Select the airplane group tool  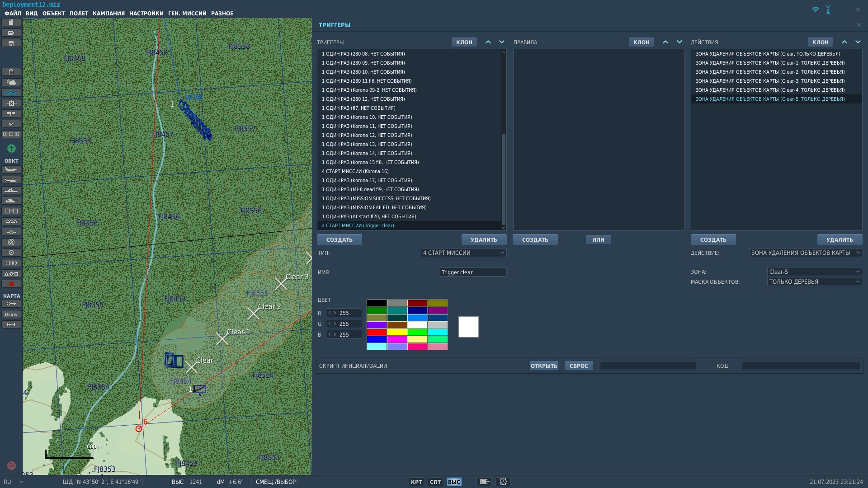pyautogui.click(x=11, y=169)
